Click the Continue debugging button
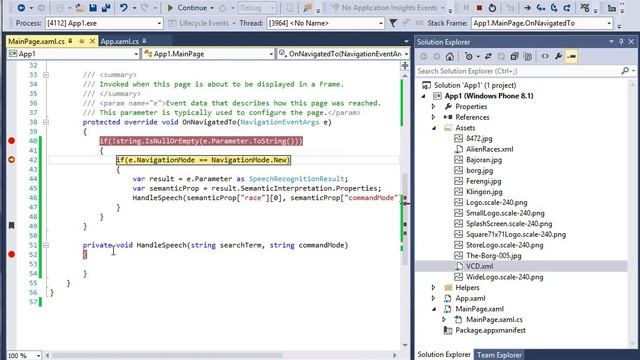The image size is (640, 360). point(187,8)
